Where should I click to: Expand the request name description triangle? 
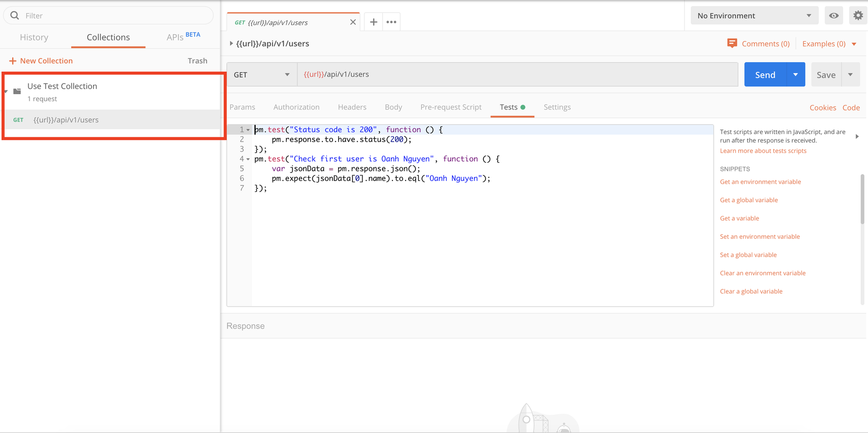(x=231, y=44)
